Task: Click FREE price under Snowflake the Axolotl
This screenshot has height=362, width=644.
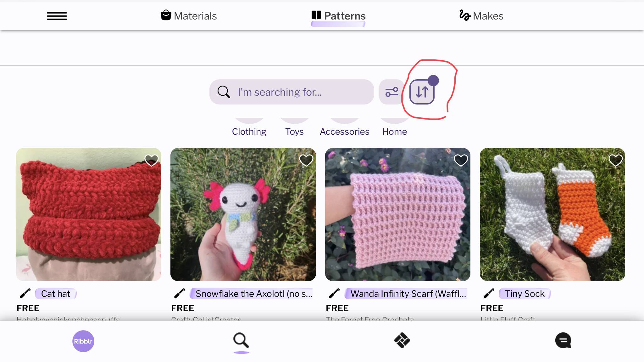Action: [182, 308]
